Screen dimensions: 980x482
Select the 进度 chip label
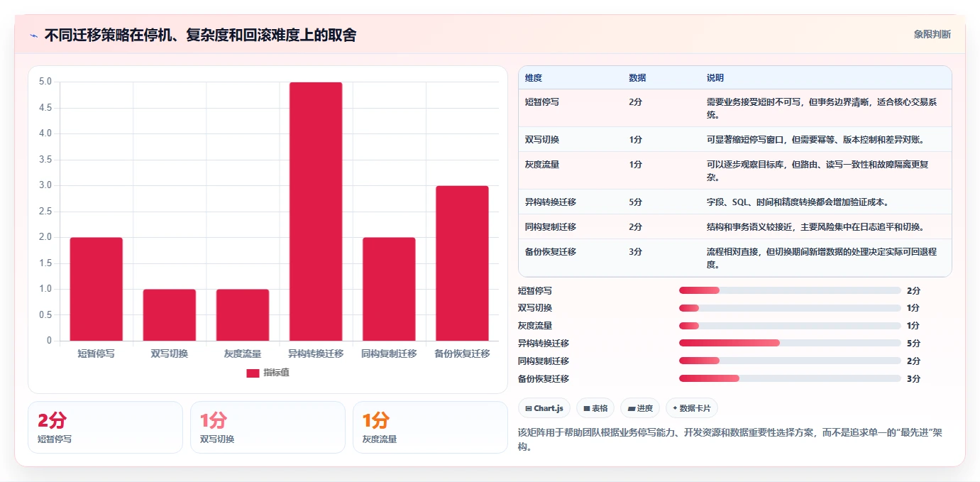point(645,408)
